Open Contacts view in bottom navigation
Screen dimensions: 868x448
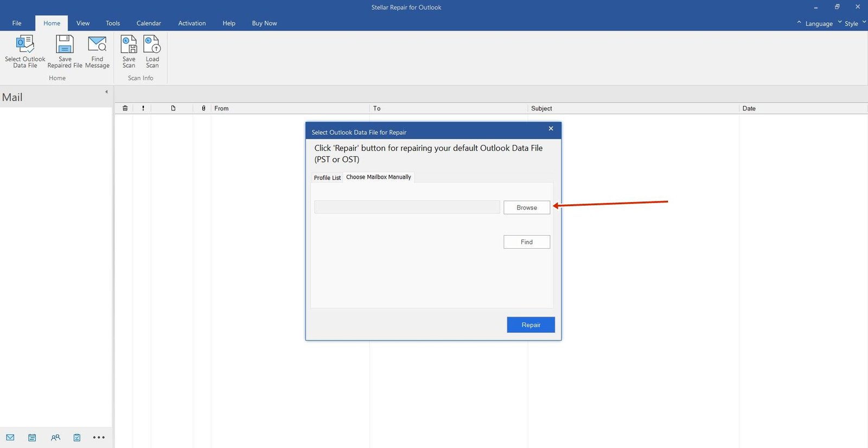coord(55,437)
